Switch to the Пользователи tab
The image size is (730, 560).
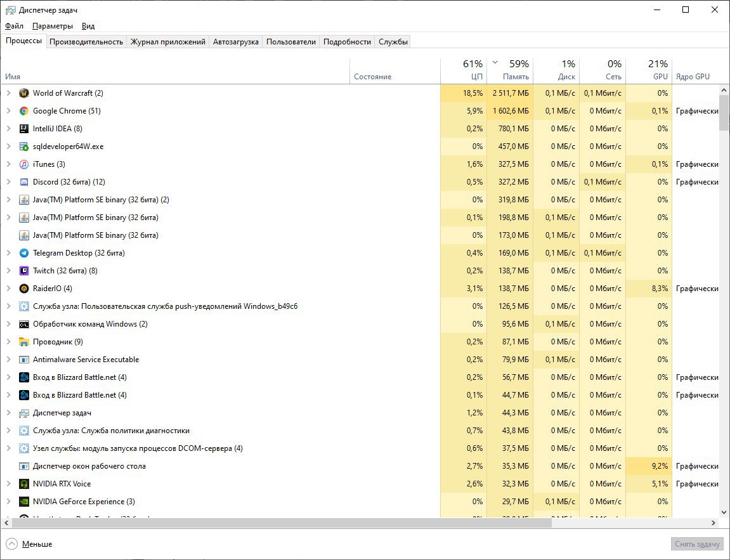(291, 42)
